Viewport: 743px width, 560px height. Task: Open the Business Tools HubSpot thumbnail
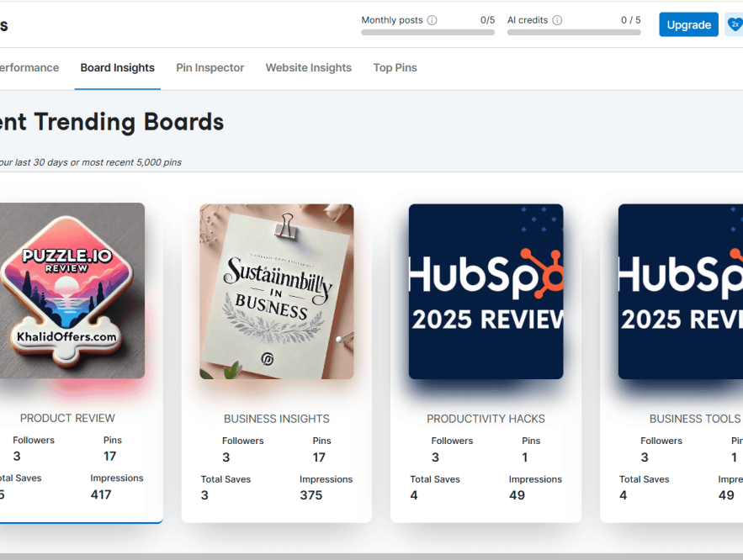coord(681,291)
